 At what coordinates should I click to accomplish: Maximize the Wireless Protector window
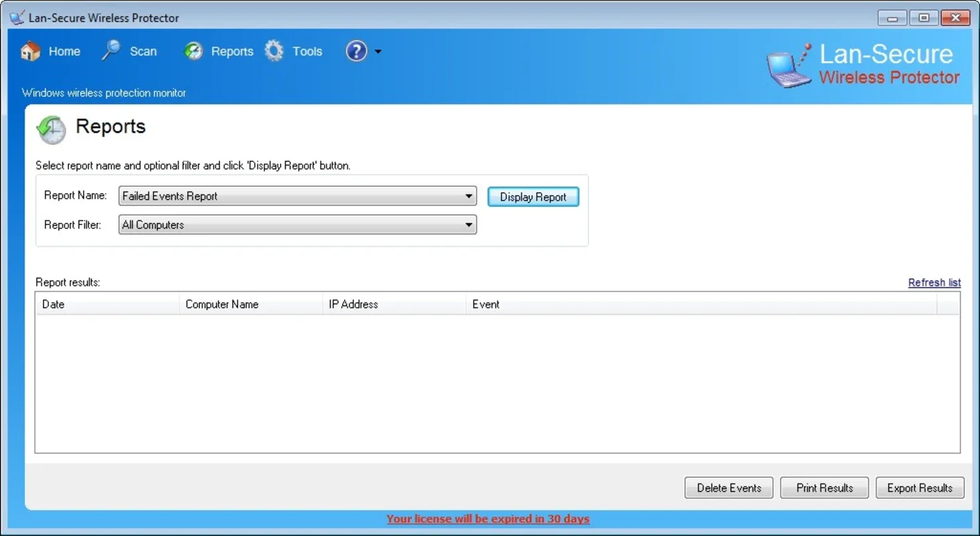pos(924,18)
